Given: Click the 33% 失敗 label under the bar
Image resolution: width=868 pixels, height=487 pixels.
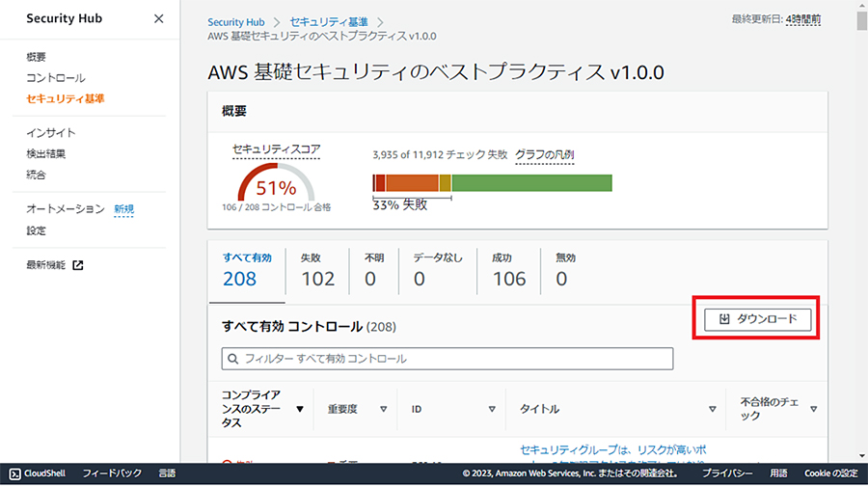Looking at the screenshot, I should [x=399, y=204].
